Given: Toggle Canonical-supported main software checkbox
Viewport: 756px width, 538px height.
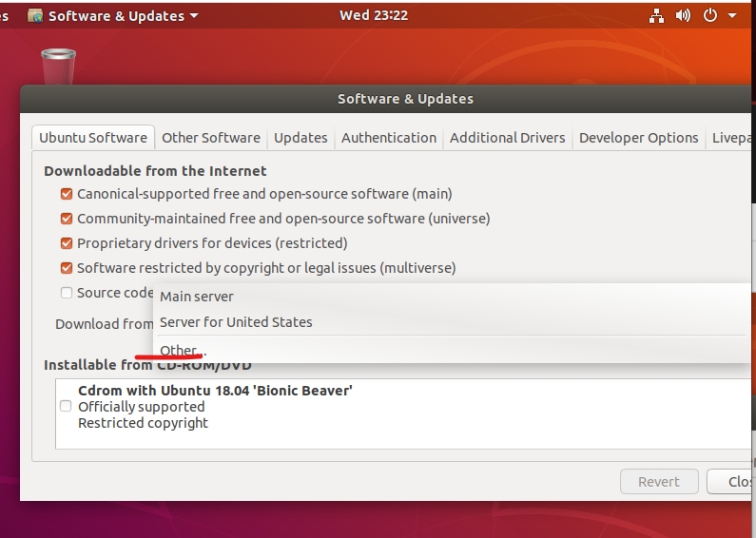Looking at the screenshot, I should [x=67, y=194].
